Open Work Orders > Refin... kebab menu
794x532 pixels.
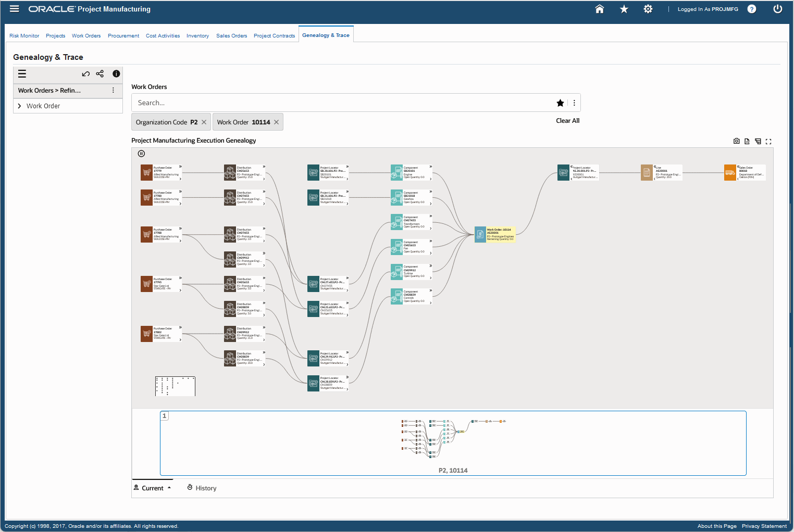[x=113, y=91]
